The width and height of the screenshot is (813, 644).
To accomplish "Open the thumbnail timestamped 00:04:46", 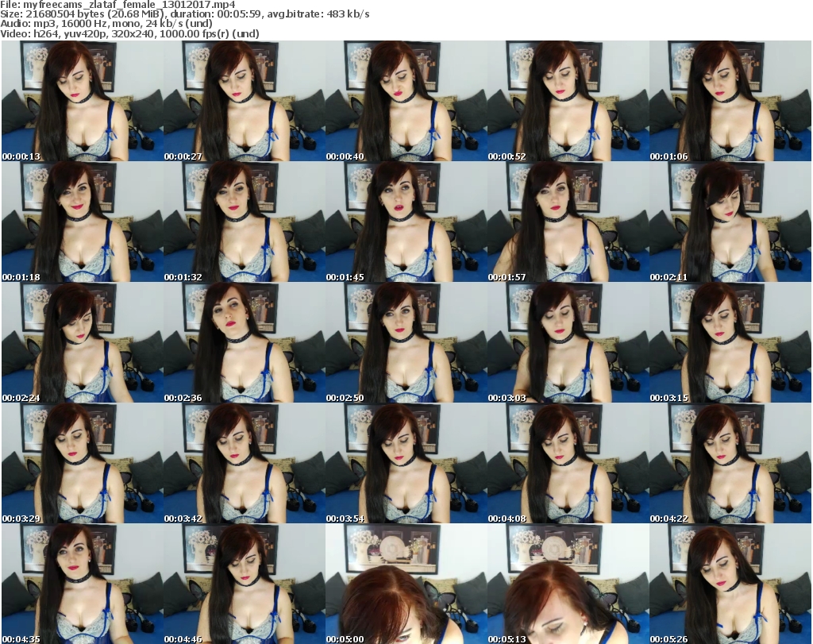I will click(x=245, y=584).
